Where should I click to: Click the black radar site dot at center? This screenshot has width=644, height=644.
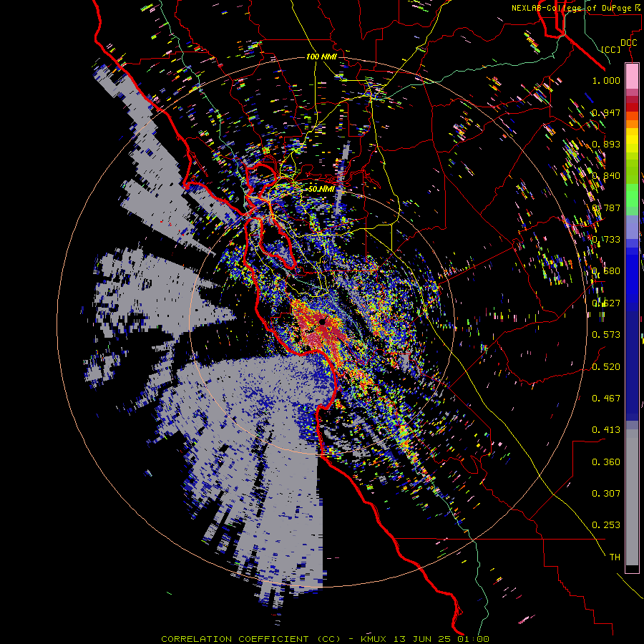[x=323, y=321]
